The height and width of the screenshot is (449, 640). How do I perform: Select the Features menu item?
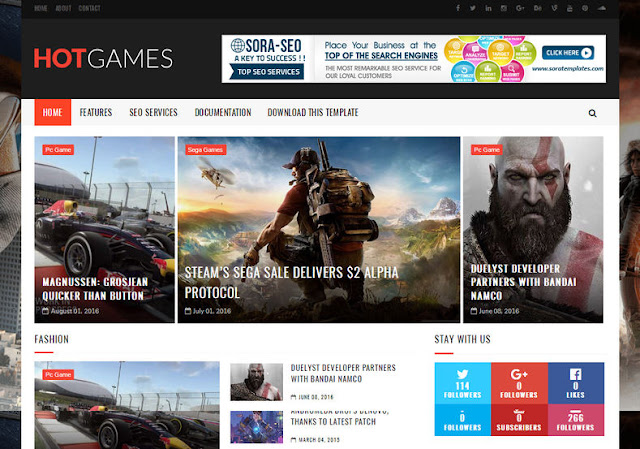pos(96,112)
